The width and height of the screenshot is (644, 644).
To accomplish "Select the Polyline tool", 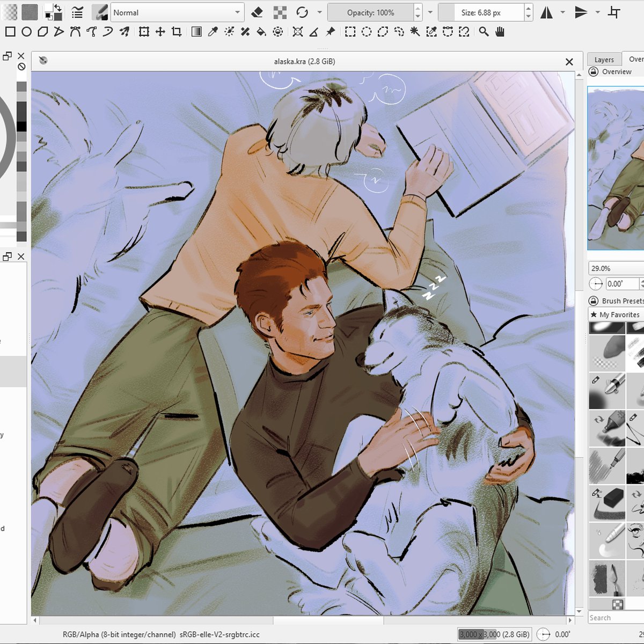I will (x=59, y=32).
